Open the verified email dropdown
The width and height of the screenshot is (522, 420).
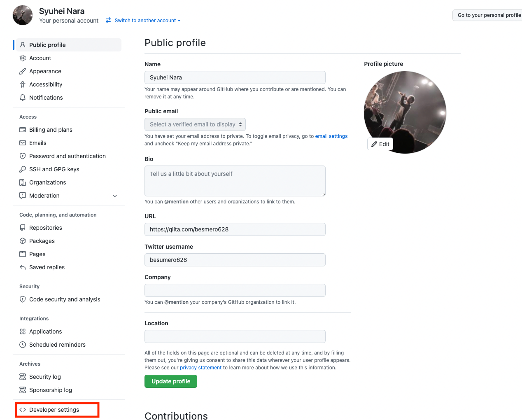click(x=195, y=124)
